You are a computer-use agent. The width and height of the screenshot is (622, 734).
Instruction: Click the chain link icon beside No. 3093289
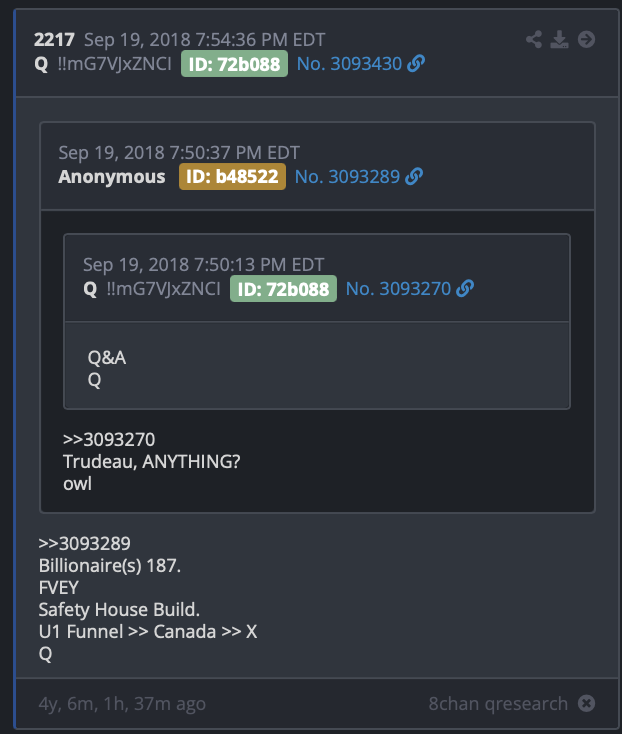click(414, 176)
